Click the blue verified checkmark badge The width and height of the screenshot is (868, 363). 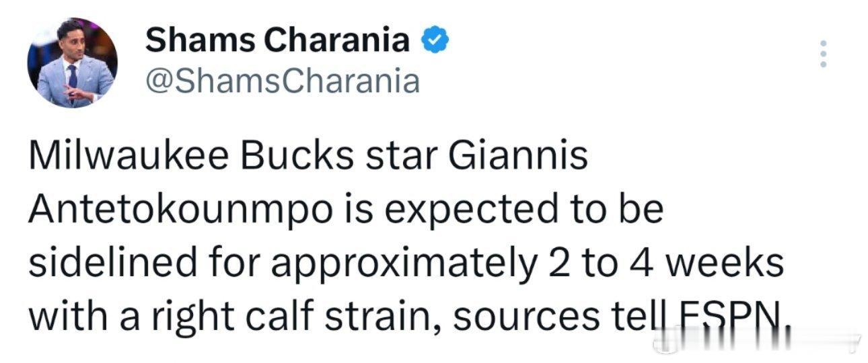tap(435, 41)
